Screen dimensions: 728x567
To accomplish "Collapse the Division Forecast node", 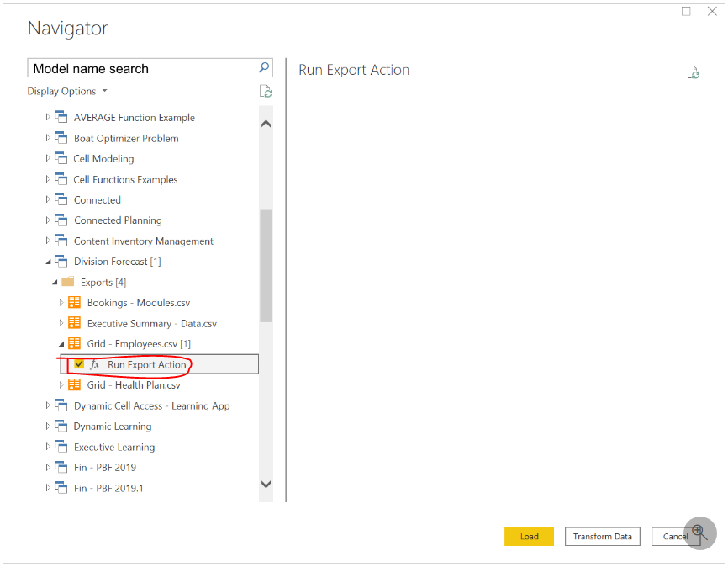I will (48, 262).
